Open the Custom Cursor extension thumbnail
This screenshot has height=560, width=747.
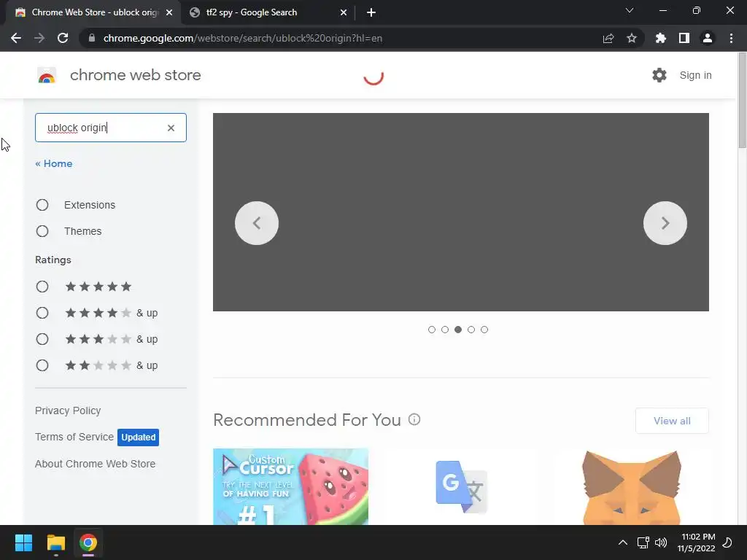coord(290,486)
